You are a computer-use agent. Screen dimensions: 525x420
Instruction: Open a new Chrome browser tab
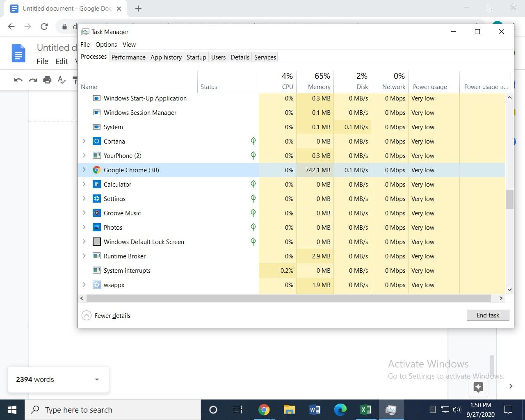point(138,9)
